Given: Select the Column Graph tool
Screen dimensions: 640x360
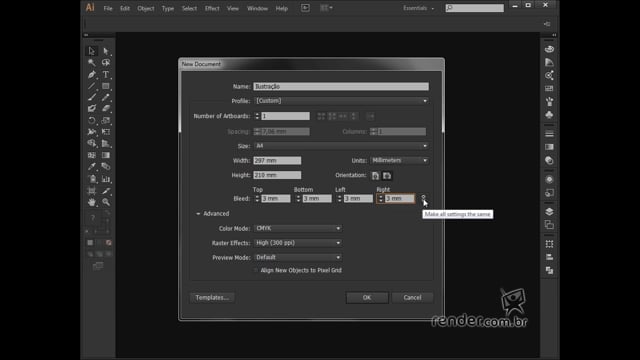Looking at the screenshot, I should click(106, 179).
